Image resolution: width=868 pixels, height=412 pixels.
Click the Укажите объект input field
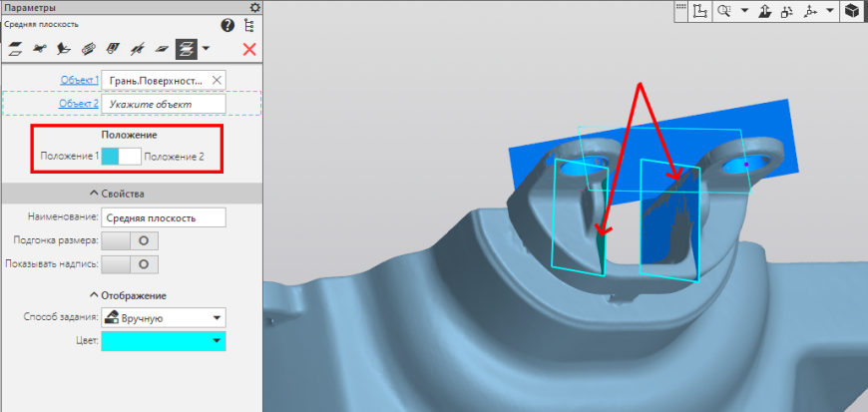point(164,104)
